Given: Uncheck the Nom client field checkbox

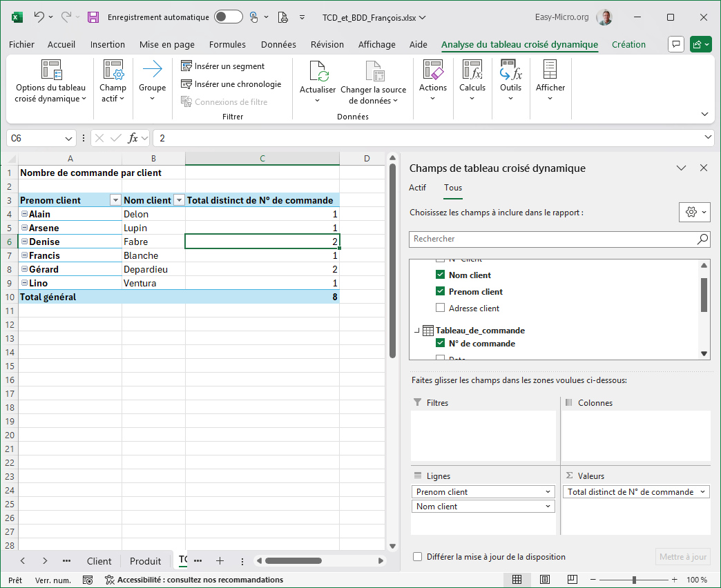Looking at the screenshot, I should coord(441,275).
